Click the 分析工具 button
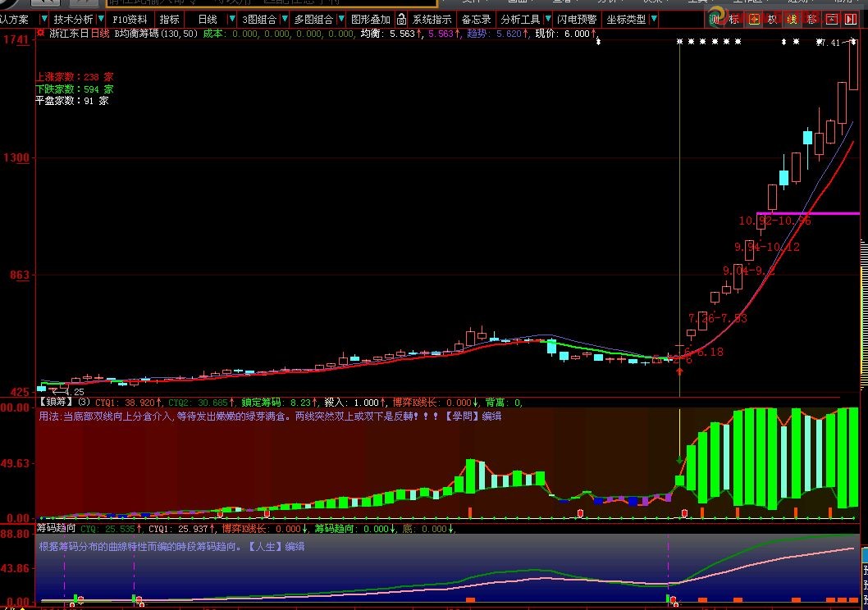The image size is (868, 610). pyautogui.click(x=520, y=20)
